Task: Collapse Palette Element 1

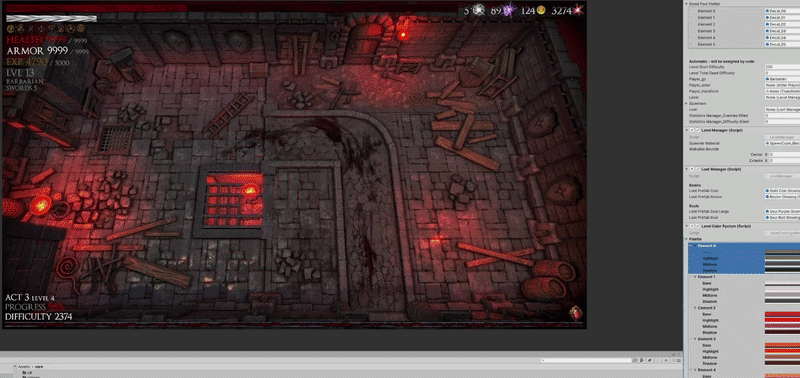Action: 694,276
